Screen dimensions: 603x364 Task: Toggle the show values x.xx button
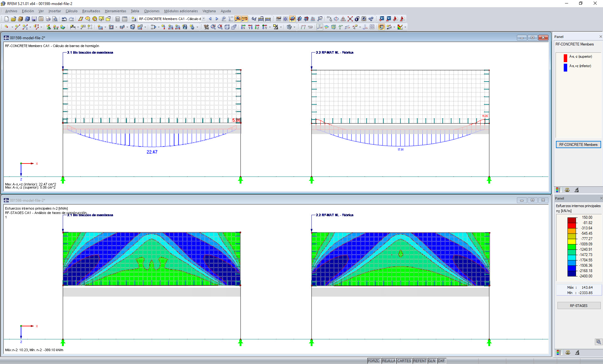[245, 19]
